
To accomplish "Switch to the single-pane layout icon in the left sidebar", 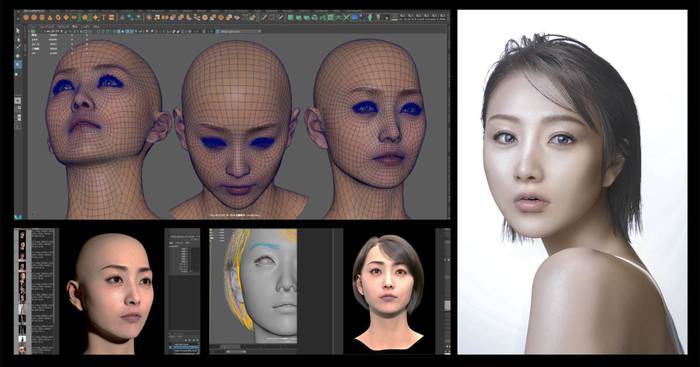I will (18, 101).
